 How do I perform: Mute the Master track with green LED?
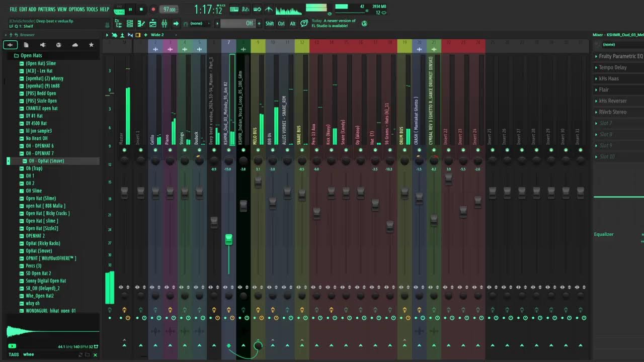point(124,150)
